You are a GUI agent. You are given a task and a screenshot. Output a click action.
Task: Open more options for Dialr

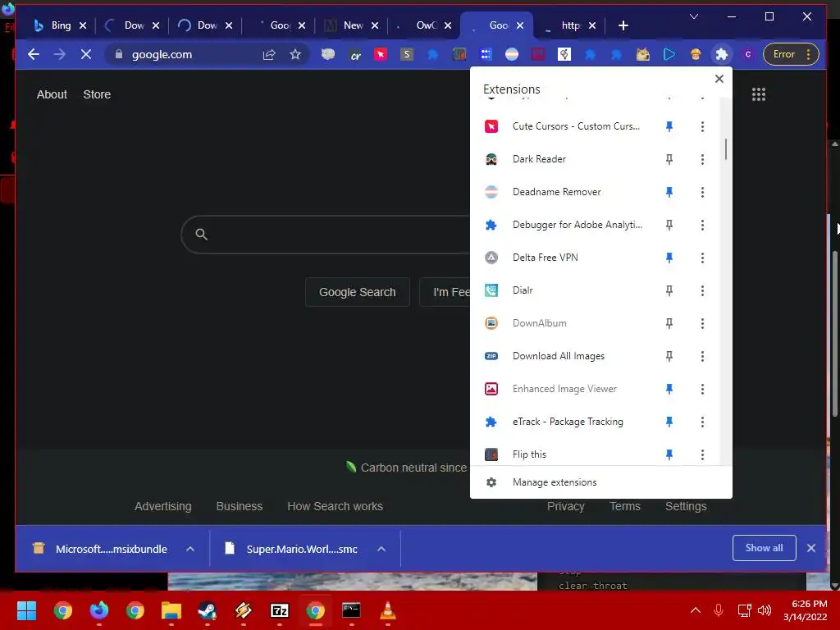pyautogui.click(x=702, y=290)
